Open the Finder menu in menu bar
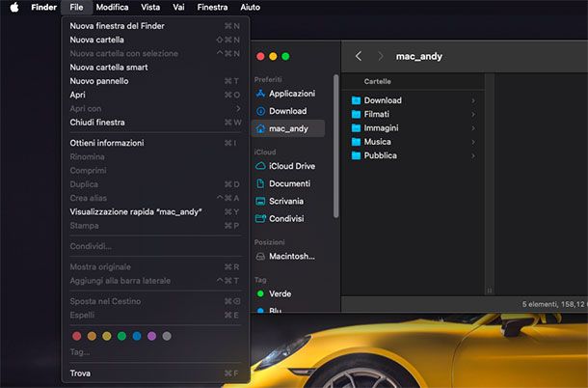The width and height of the screenshot is (588, 388). coord(44,7)
